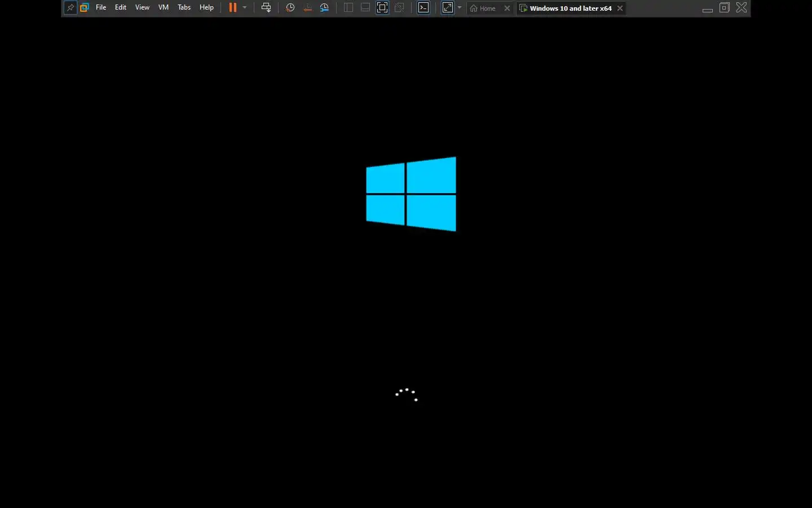Open the View menu
Image resolution: width=812 pixels, height=508 pixels.
pos(142,7)
